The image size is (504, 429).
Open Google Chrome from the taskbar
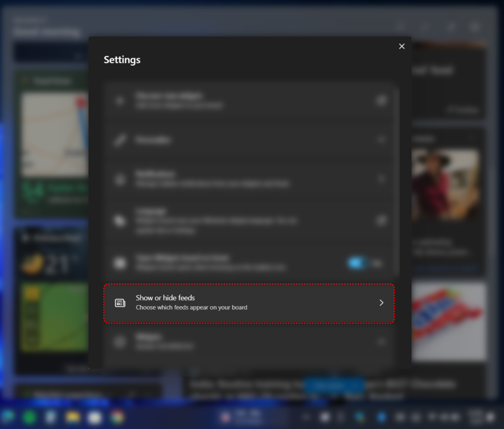tap(117, 417)
